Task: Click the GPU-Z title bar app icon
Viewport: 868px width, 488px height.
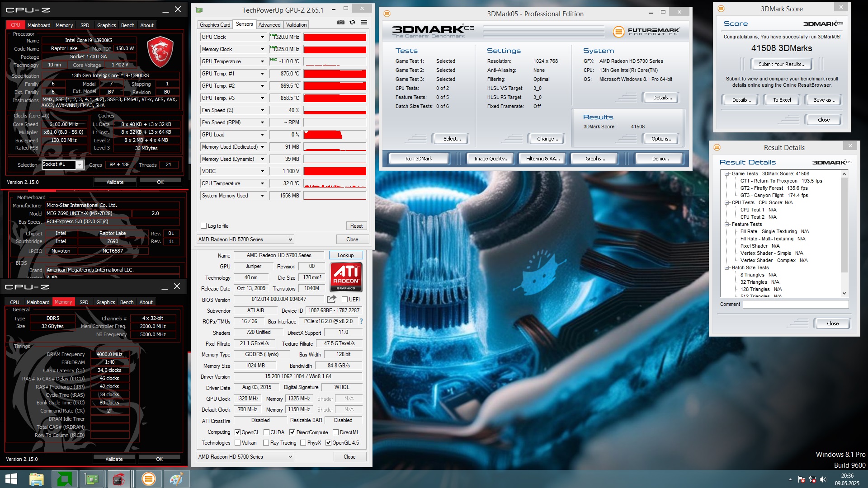Action: click(x=199, y=10)
